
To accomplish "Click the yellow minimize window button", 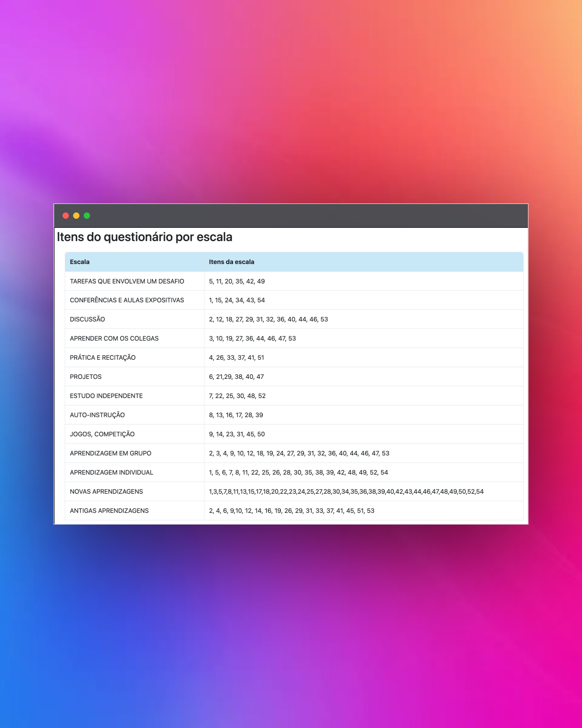I will point(76,215).
